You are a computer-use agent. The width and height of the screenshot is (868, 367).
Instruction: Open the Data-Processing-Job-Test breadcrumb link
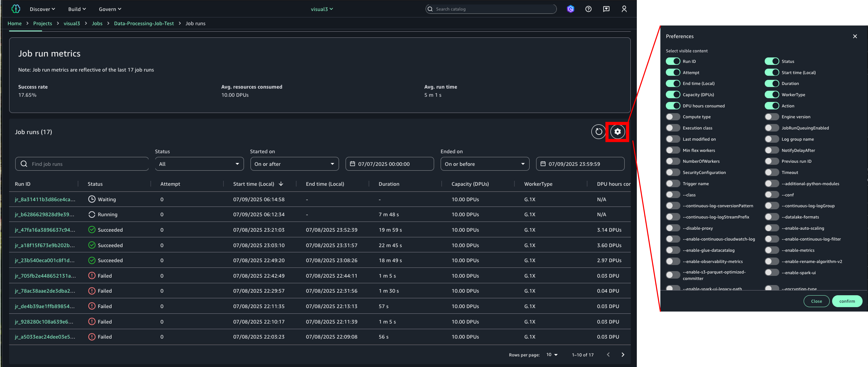click(144, 23)
